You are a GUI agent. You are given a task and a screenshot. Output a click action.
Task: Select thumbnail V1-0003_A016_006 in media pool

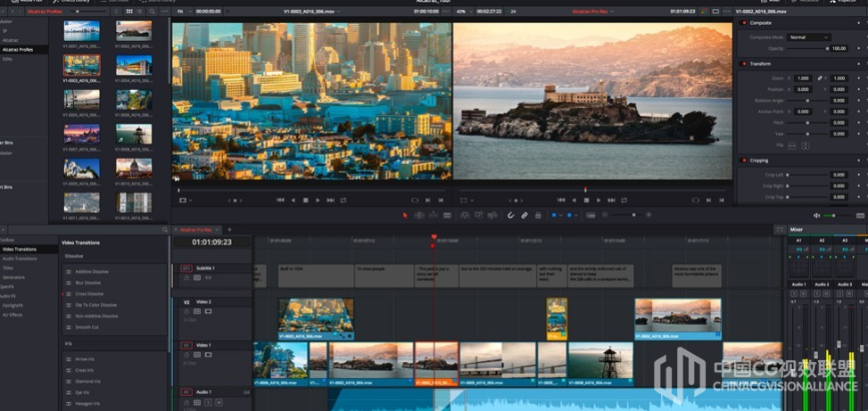[x=82, y=65]
